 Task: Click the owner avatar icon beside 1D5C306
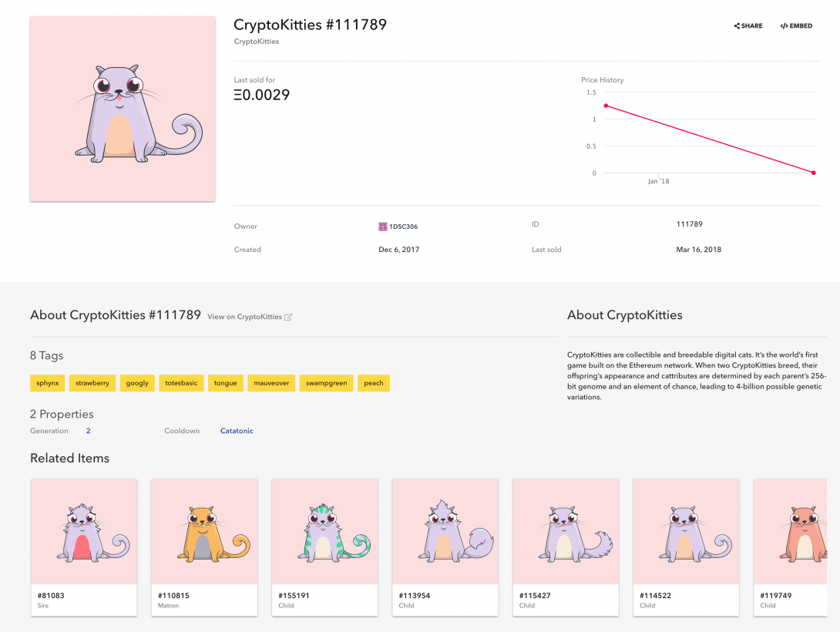tap(383, 227)
